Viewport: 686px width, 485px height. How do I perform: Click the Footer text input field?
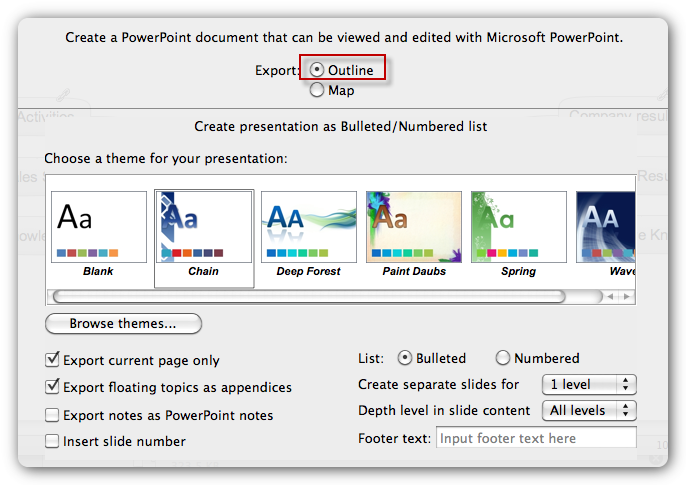536,438
